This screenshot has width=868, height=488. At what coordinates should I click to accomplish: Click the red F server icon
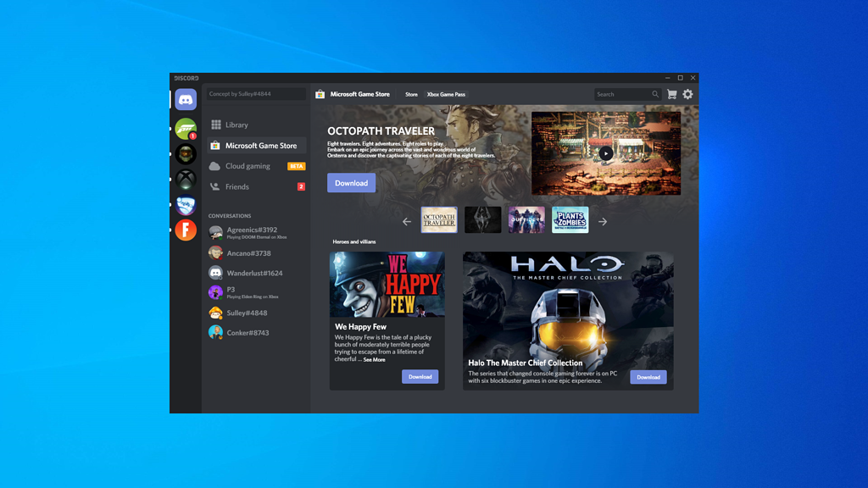coord(185,229)
